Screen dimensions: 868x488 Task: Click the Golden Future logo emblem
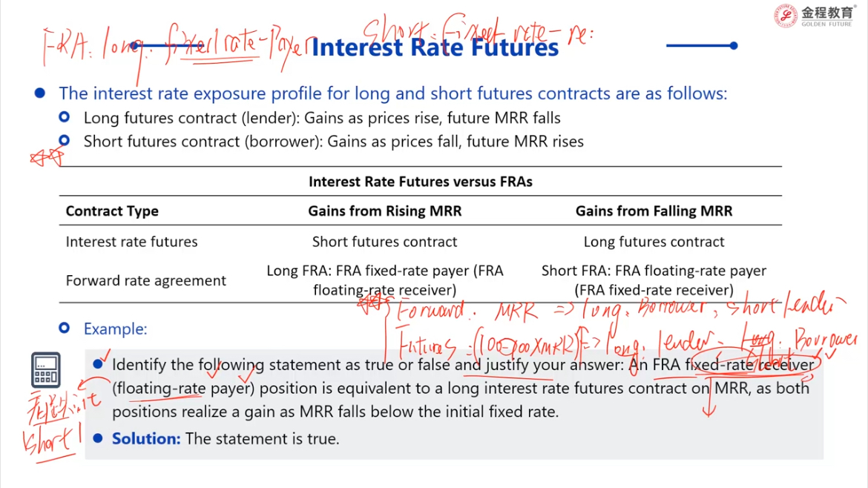click(x=786, y=16)
